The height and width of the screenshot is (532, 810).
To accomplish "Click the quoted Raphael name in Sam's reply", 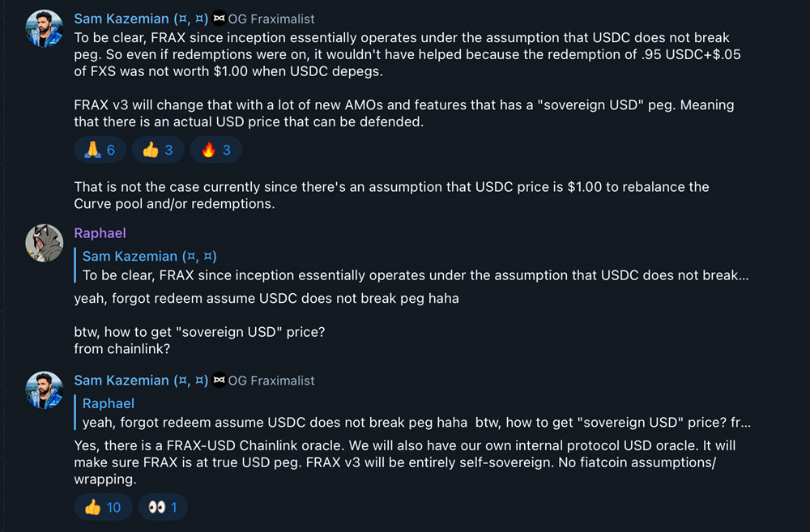I will click(109, 403).
